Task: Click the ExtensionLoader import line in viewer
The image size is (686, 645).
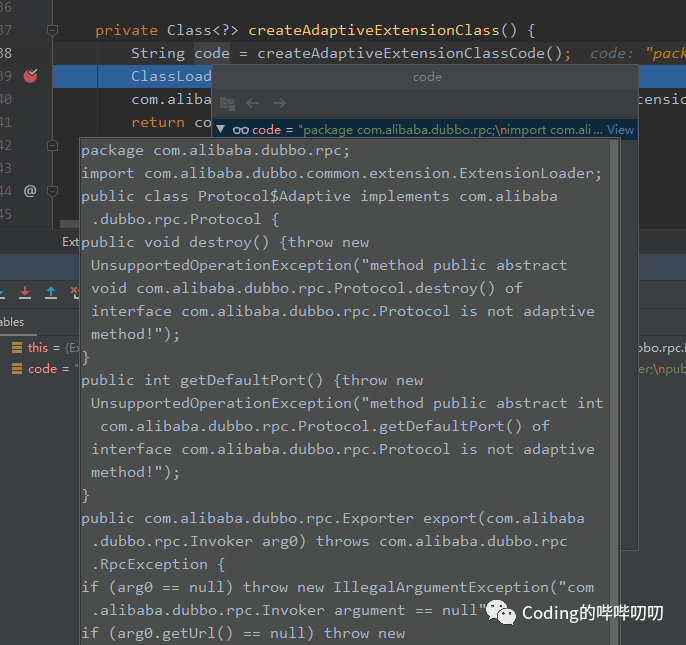Action: [x=342, y=173]
